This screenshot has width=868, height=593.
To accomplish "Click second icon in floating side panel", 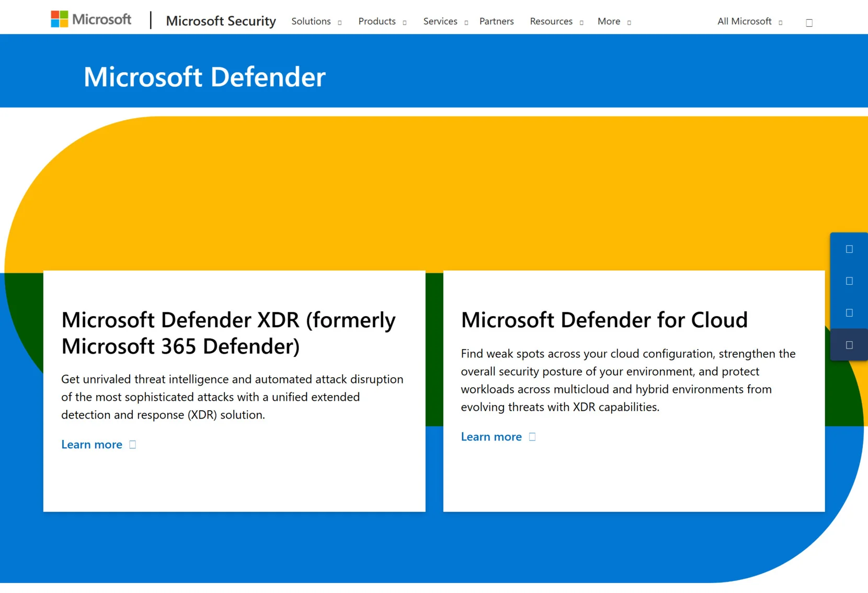I will point(849,281).
